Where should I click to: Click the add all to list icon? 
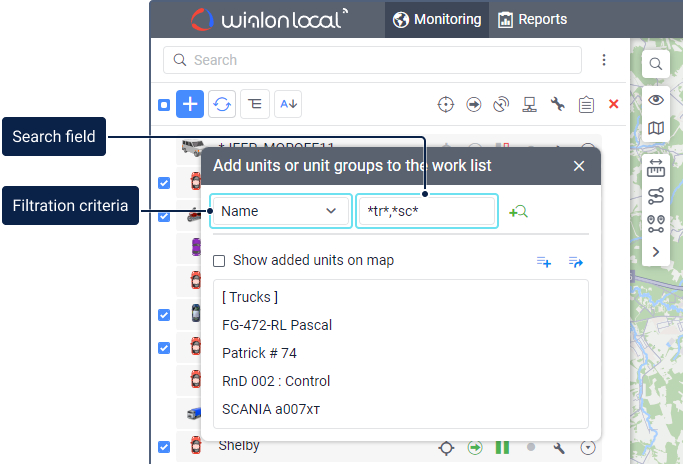[x=544, y=261]
